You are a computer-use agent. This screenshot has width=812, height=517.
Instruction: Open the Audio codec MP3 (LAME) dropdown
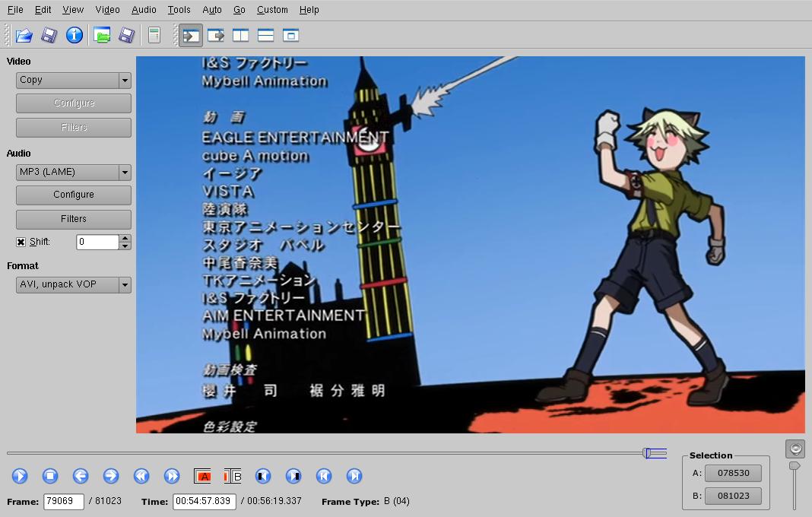(x=74, y=172)
